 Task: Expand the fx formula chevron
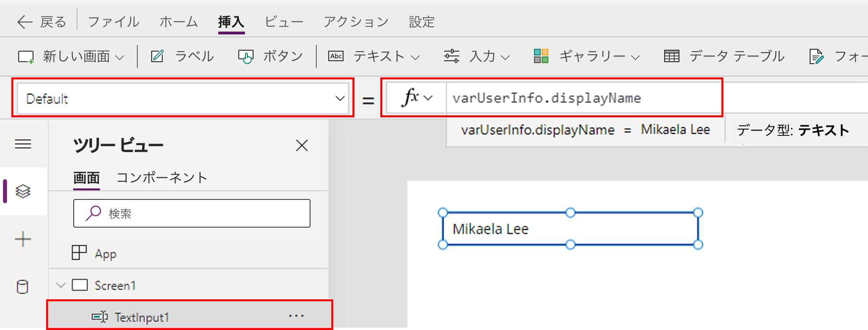[428, 98]
